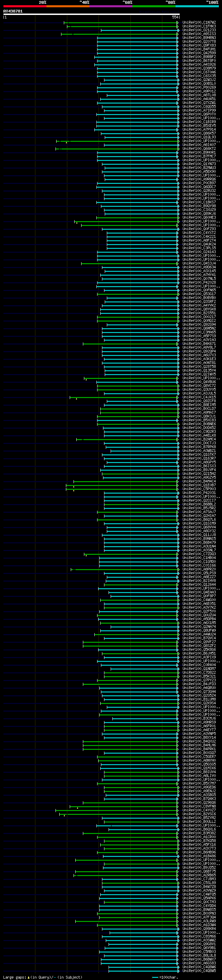Select the UniRef100_Q4EAA3 label

[x=199, y=592]
